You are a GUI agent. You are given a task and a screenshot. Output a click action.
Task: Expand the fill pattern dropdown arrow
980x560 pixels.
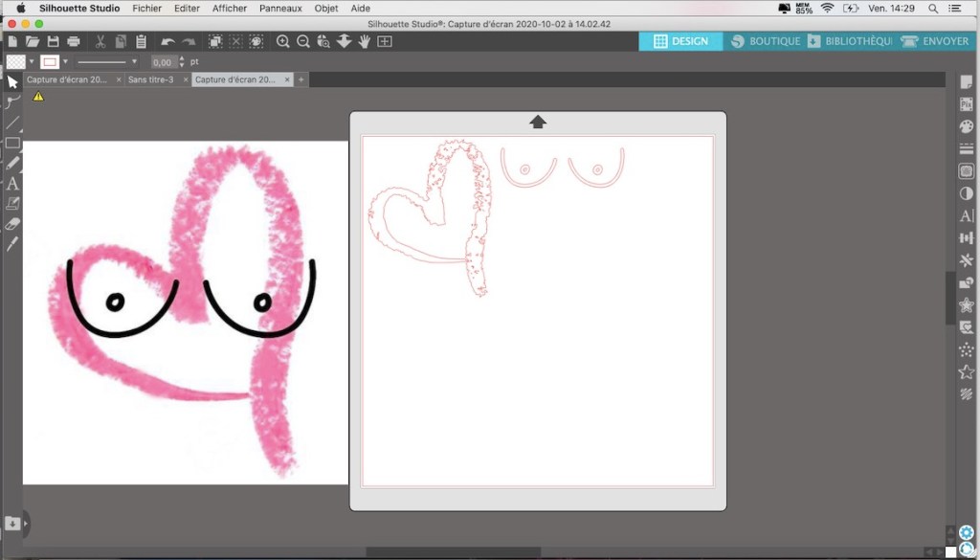coord(32,61)
